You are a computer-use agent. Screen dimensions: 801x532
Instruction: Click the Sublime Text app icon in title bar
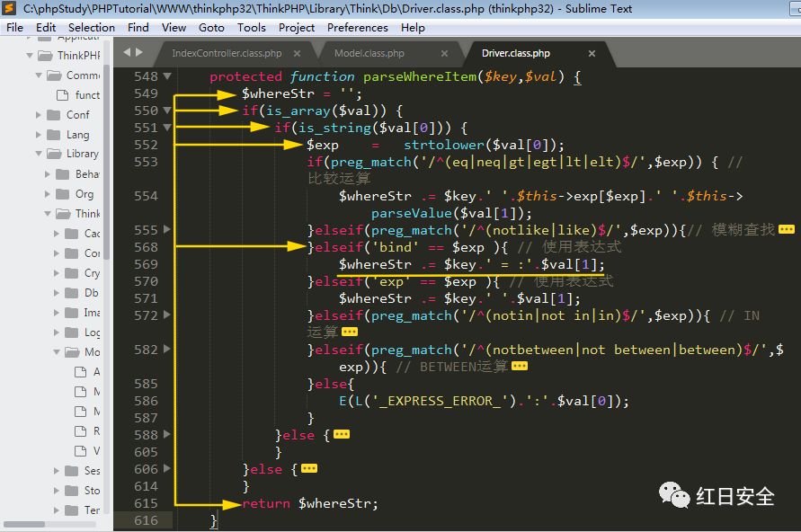pos(9,8)
